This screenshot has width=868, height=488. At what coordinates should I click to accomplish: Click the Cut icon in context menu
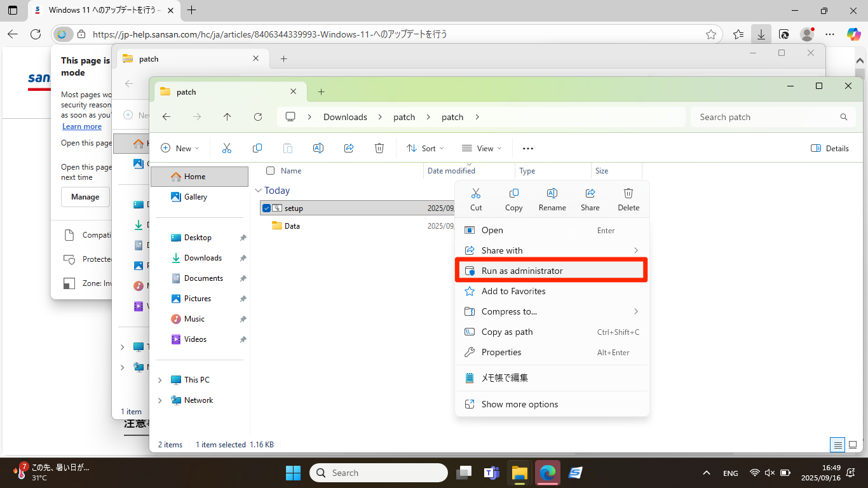[x=476, y=194]
